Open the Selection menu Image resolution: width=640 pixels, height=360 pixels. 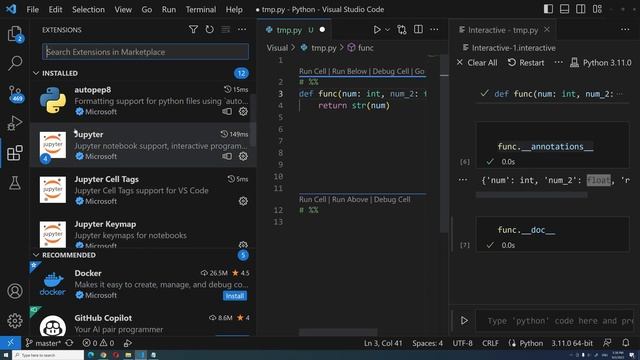pyautogui.click(x=88, y=9)
